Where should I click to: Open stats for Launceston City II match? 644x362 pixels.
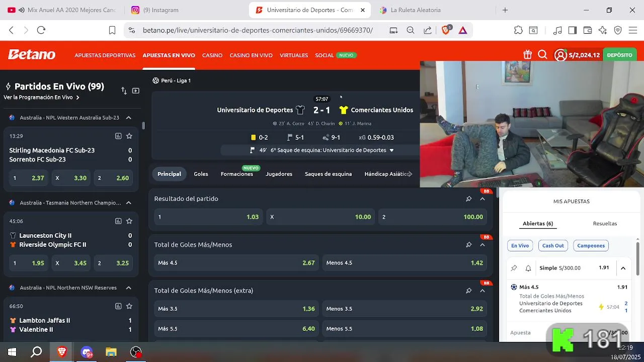tap(118, 221)
